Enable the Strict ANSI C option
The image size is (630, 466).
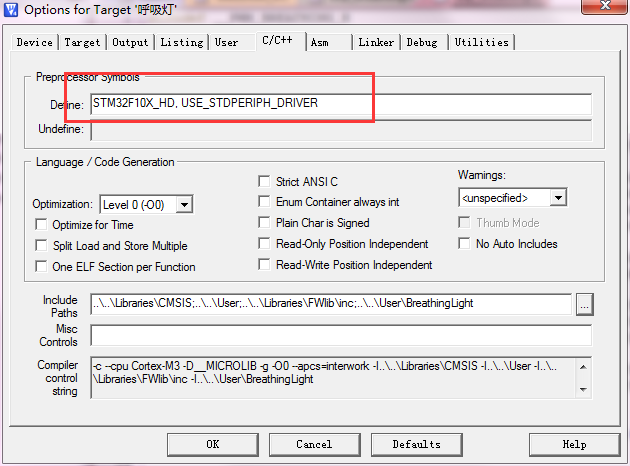(265, 182)
